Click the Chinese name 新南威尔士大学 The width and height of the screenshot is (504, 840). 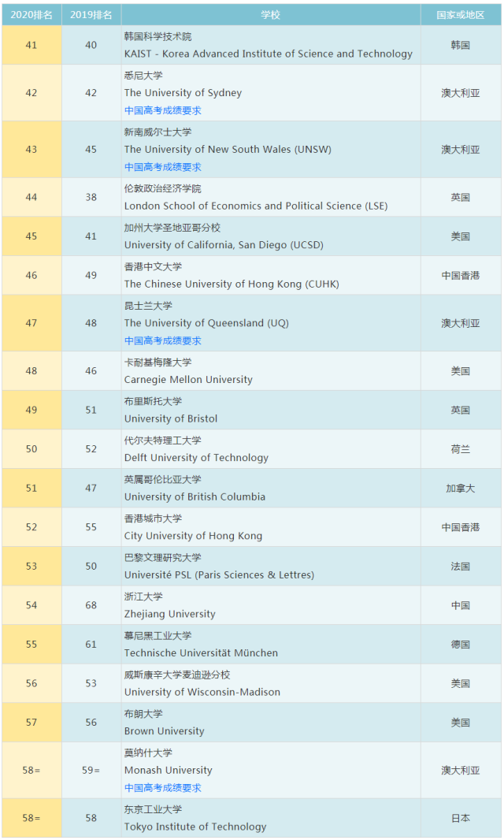click(158, 132)
